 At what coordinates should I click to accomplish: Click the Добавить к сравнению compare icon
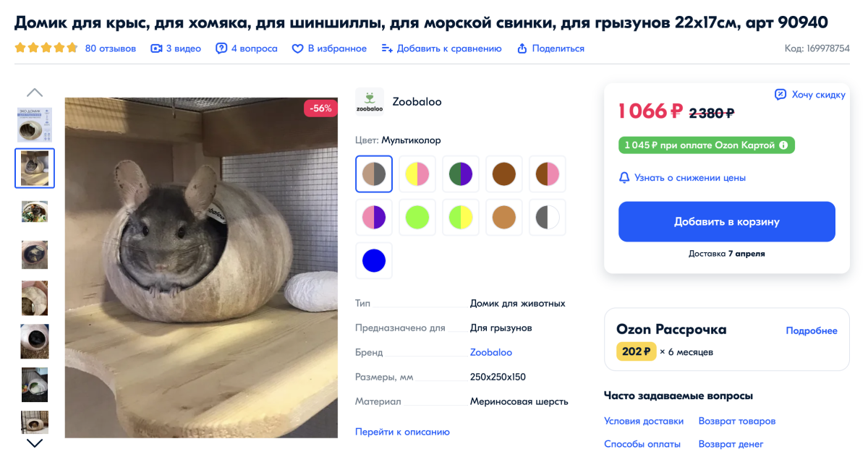click(x=387, y=48)
